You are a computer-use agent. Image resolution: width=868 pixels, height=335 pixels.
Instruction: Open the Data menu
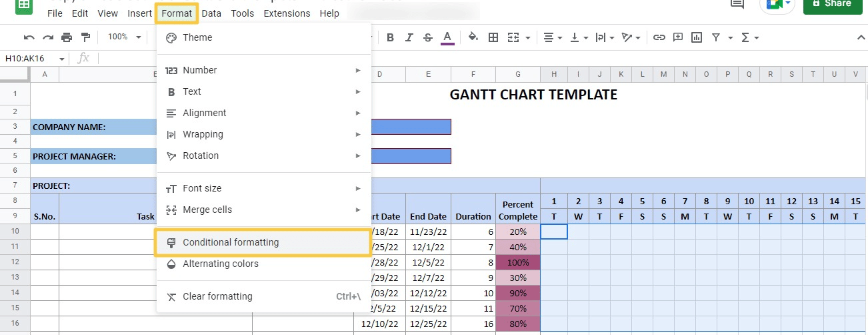pos(211,13)
